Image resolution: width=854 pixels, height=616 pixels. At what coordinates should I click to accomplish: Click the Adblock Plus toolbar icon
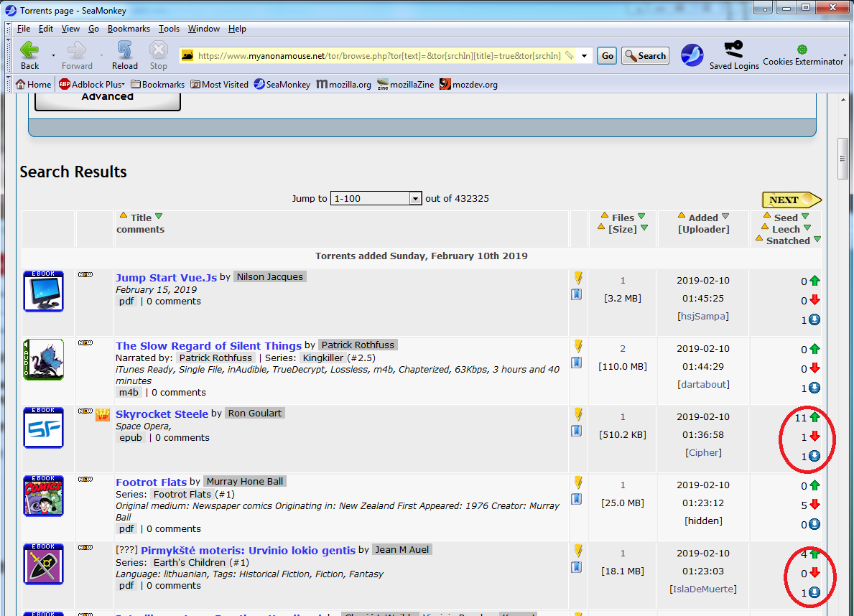[65, 85]
